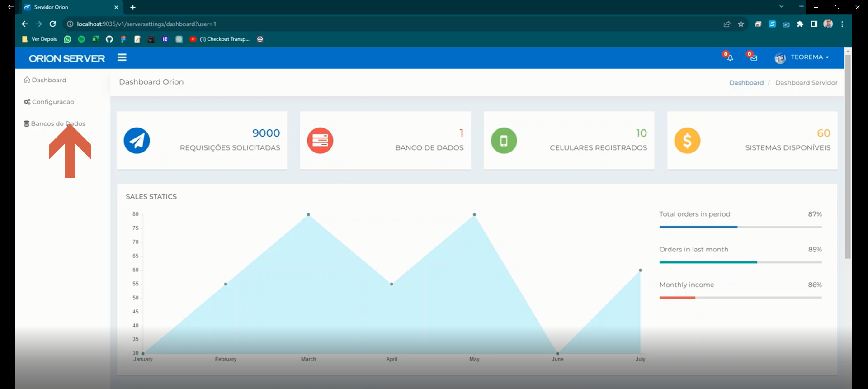Reload the page with the refresh icon
This screenshot has width=868, height=389.
pos(53,24)
